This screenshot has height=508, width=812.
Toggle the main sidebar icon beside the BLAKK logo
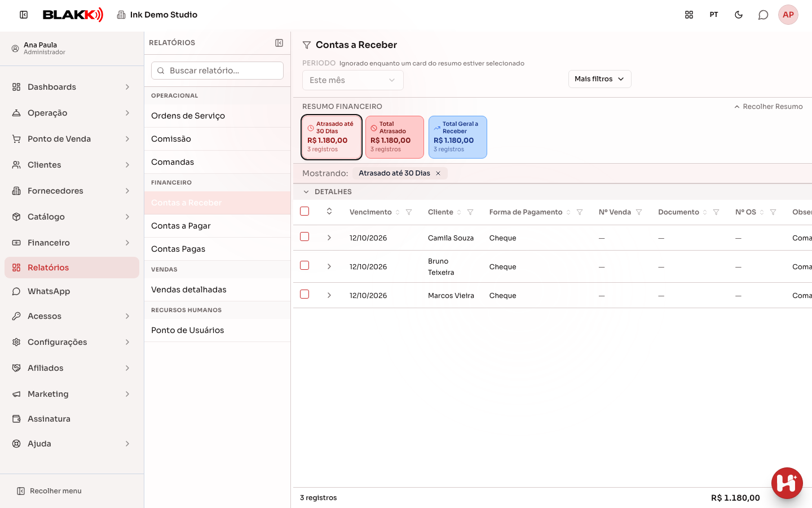pos(24,15)
